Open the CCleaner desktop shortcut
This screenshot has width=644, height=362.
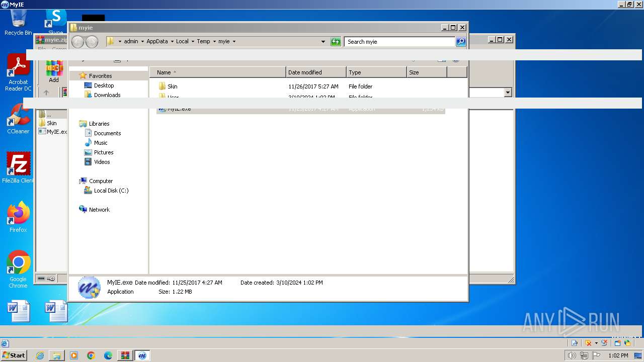coord(18,119)
